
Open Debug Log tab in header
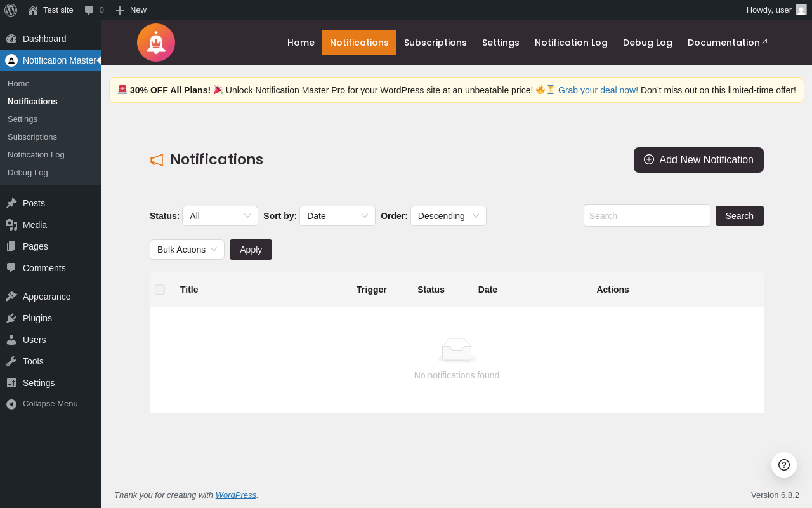[x=648, y=43]
